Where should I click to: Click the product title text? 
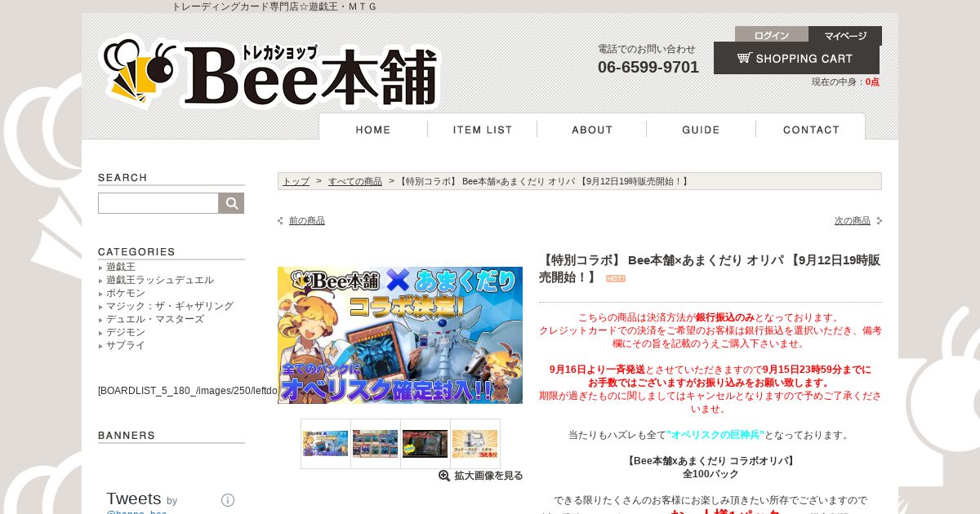[x=710, y=268]
